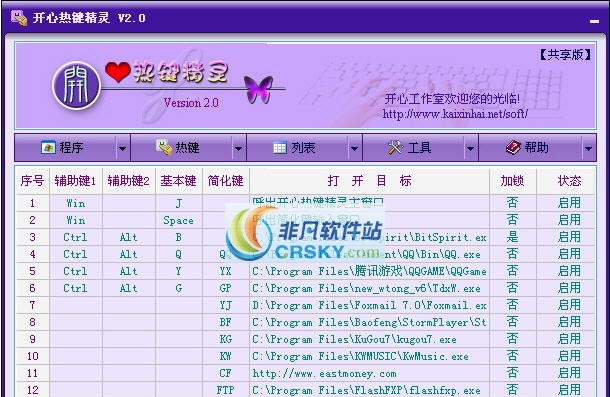Select the BF shortcut cell
The height and width of the screenshot is (397, 610).
226,322
